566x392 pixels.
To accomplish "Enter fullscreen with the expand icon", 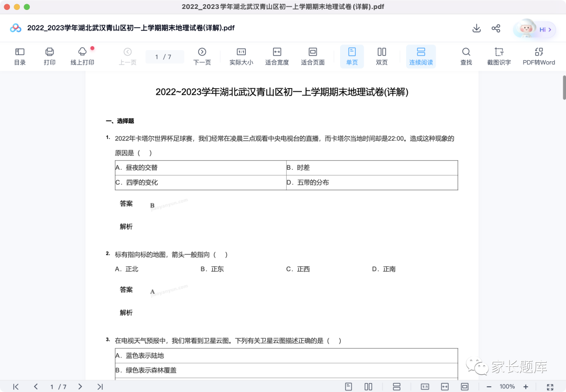I will tap(550, 387).
